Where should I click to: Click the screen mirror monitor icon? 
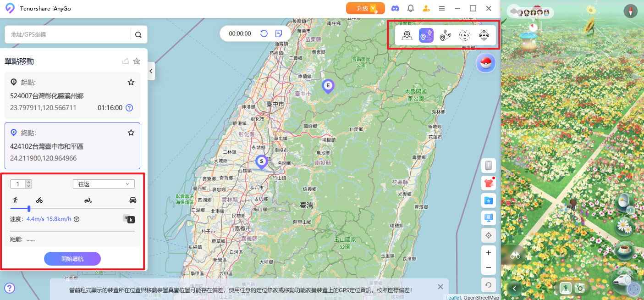(x=489, y=218)
